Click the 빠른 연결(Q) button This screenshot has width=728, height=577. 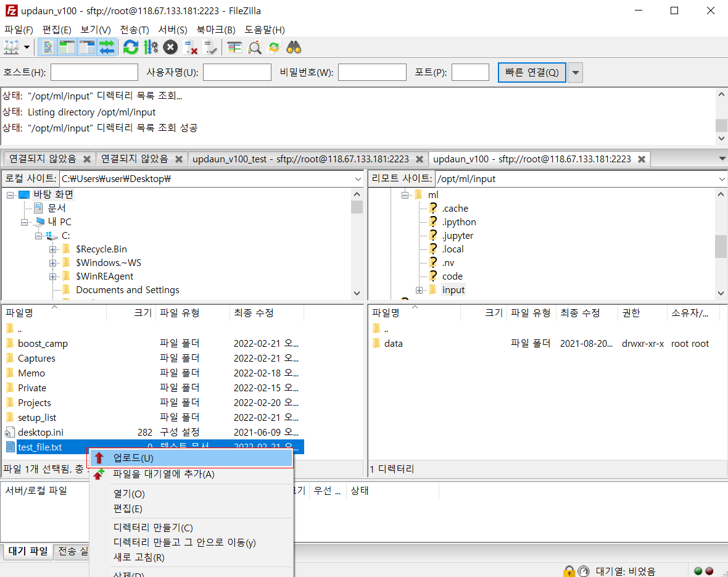(532, 72)
